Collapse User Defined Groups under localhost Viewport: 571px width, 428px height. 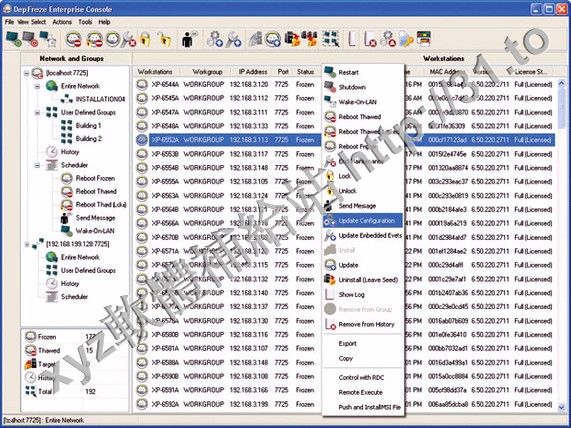37,113
